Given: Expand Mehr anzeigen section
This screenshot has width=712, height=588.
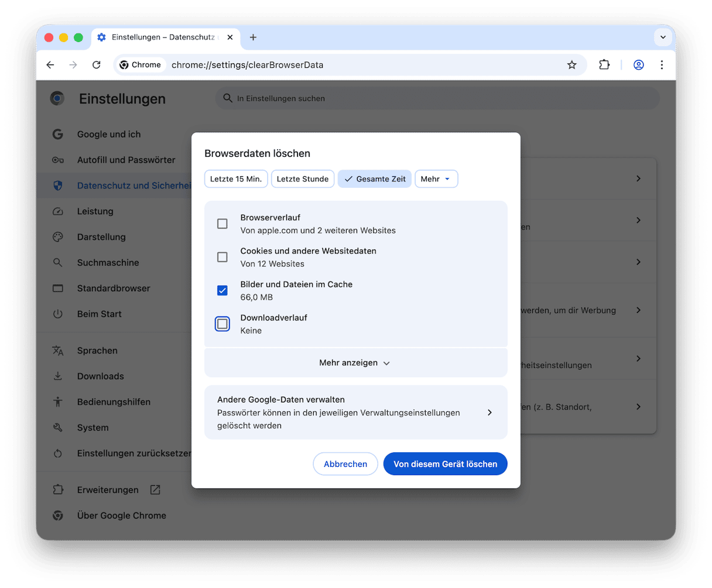Looking at the screenshot, I should pos(355,363).
